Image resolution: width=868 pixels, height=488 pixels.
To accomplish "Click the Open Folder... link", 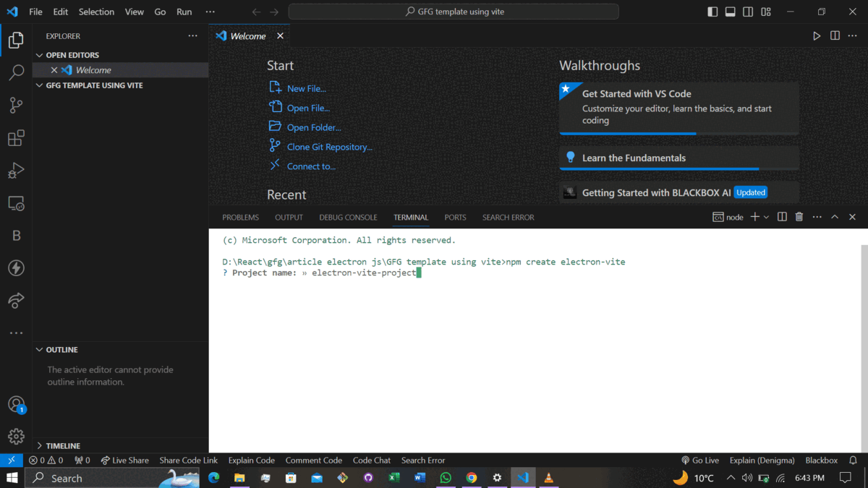I will click(314, 127).
